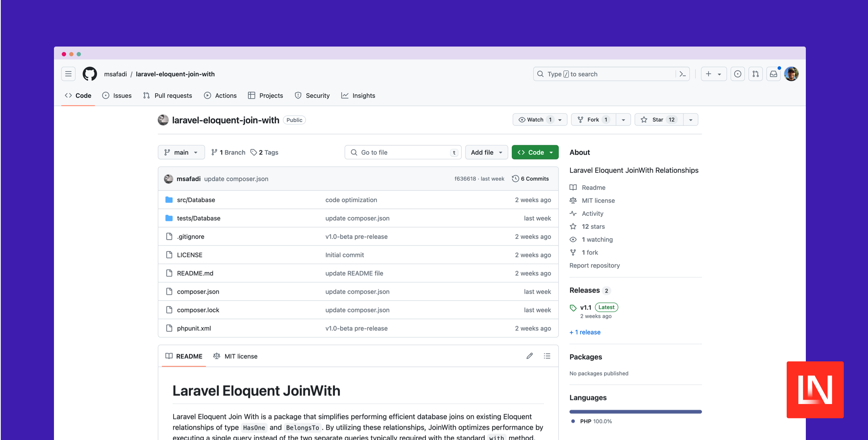Viewport: 868px width, 440px height.
Task: Select the Pull requests menu item
Action: (x=173, y=95)
